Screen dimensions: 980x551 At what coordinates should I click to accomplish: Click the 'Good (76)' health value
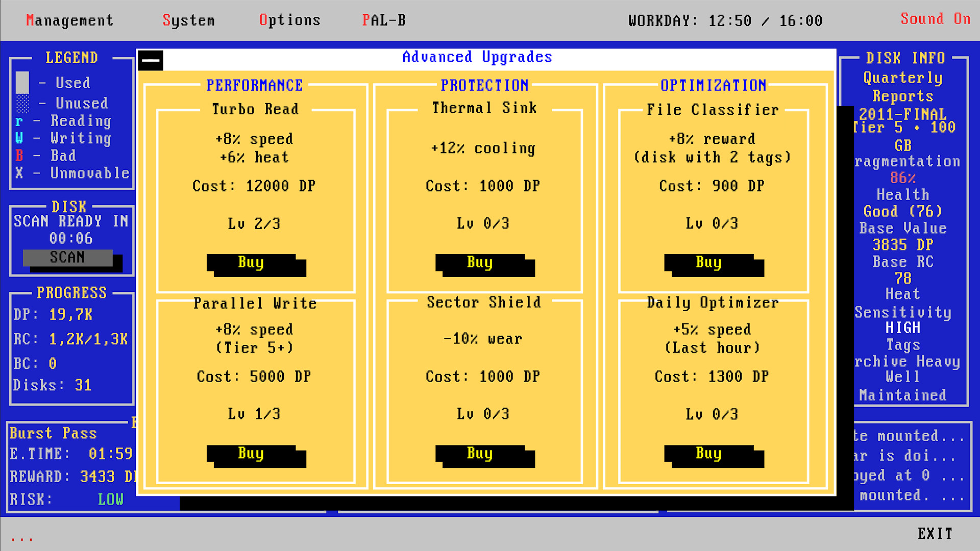pos(902,211)
